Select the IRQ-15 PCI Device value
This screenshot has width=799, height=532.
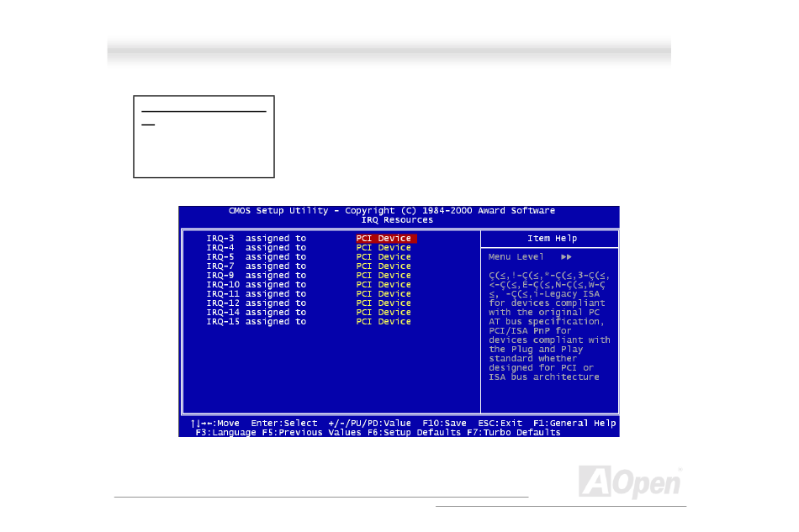(384, 322)
